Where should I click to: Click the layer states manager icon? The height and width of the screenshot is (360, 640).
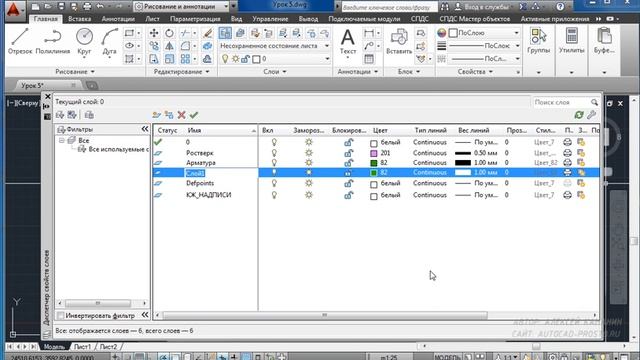[89, 115]
